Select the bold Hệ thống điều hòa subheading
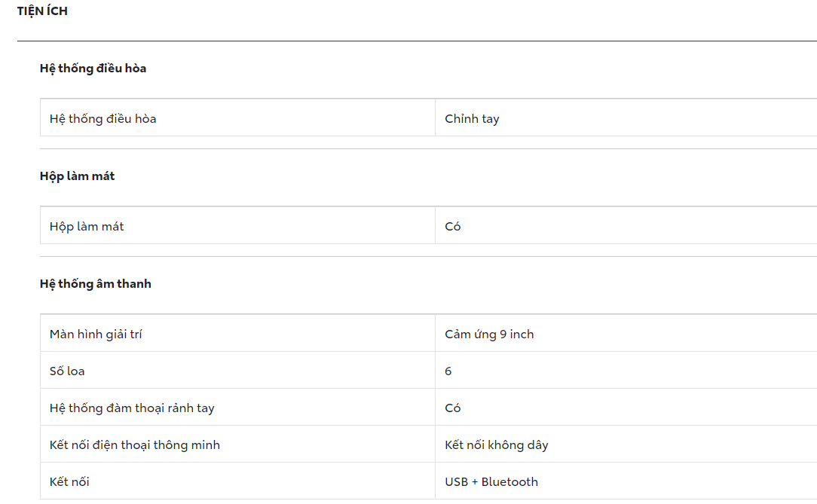This screenshot has height=504, width=817. point(93,69)
